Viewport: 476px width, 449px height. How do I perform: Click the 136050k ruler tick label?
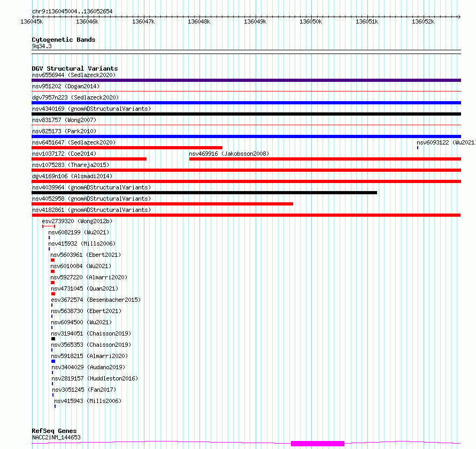311,21
